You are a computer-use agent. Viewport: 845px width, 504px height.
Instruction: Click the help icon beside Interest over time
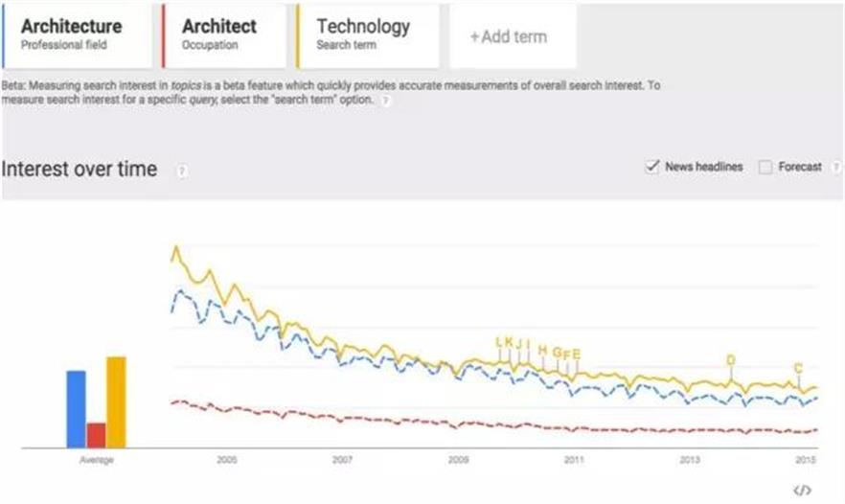[x=181, y=171]
